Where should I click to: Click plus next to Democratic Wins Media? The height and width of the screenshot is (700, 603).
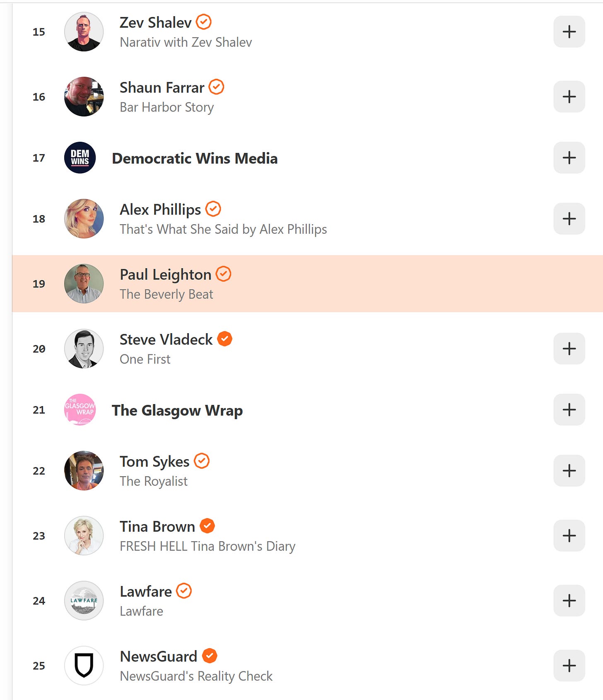pos(569,157)
